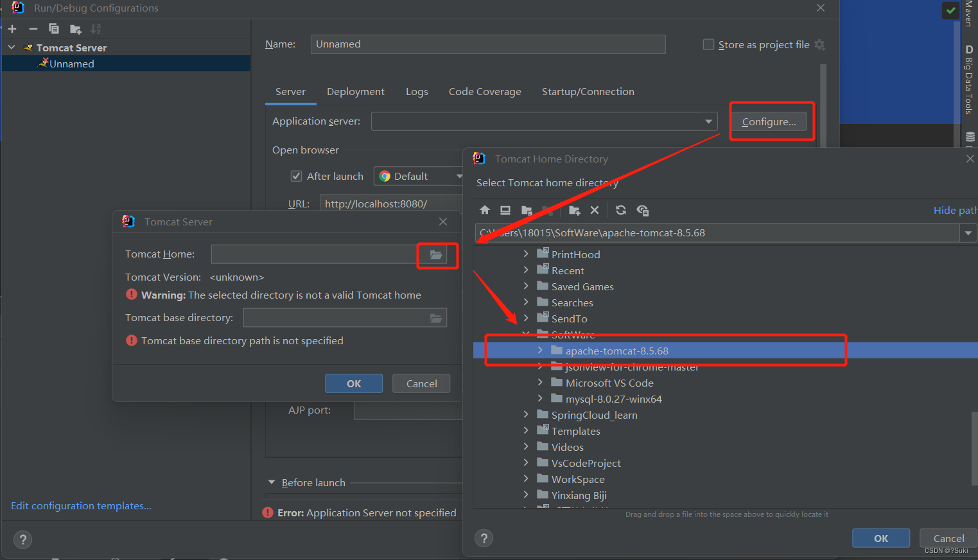Open Big Data Tools side panel
Image resolution: width=978 pixels, height=560 pixels.
tap(968, 80)
